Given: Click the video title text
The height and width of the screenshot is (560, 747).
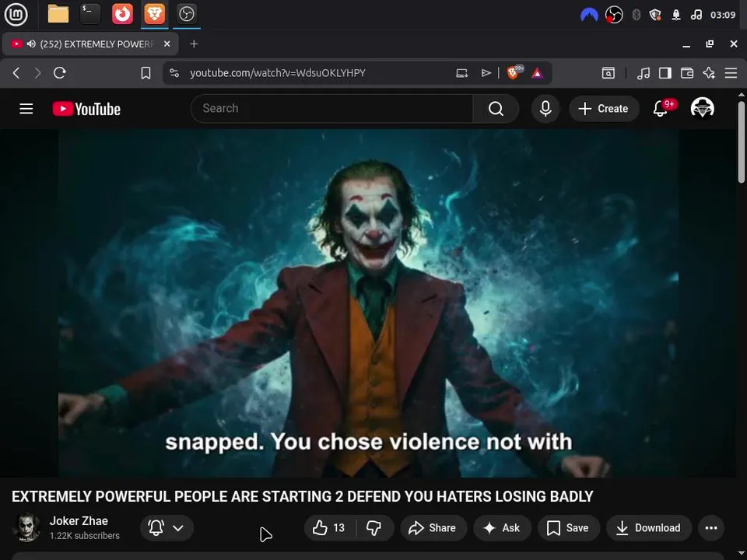Looking at the screenshot, I should tap(303, 496).
